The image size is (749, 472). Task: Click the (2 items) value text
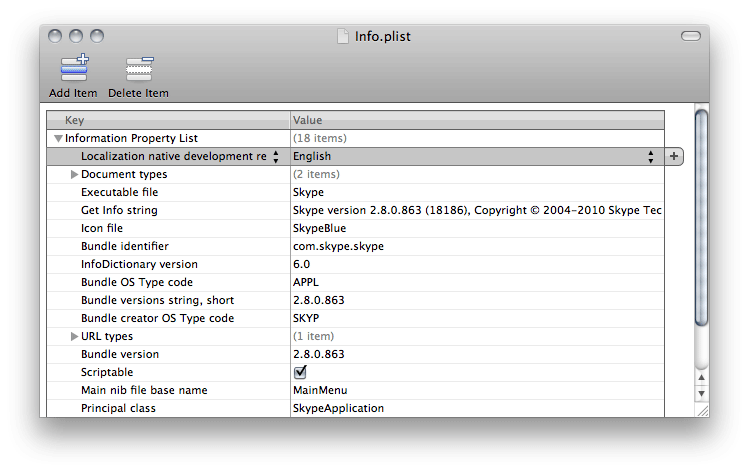[x=316, y=174]
